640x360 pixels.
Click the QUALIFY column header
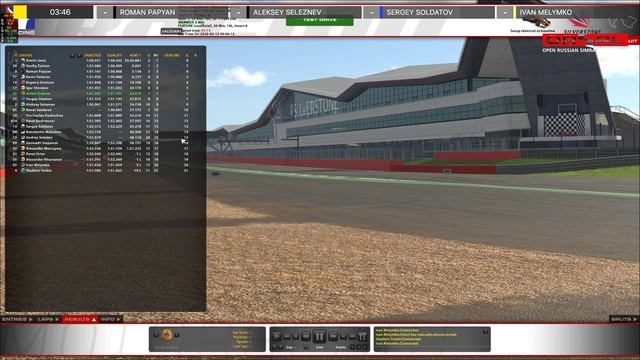click(114, 55)
